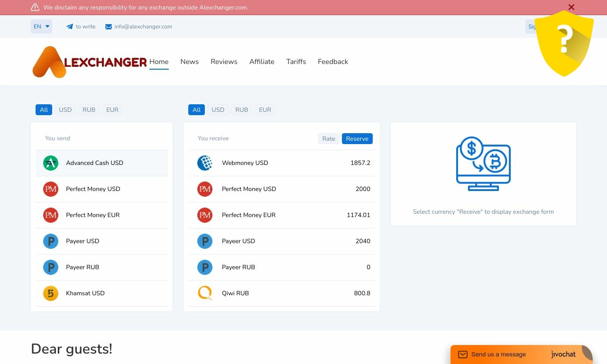
Task: Select EUR filter above You receive
Action: click(265, 110)
